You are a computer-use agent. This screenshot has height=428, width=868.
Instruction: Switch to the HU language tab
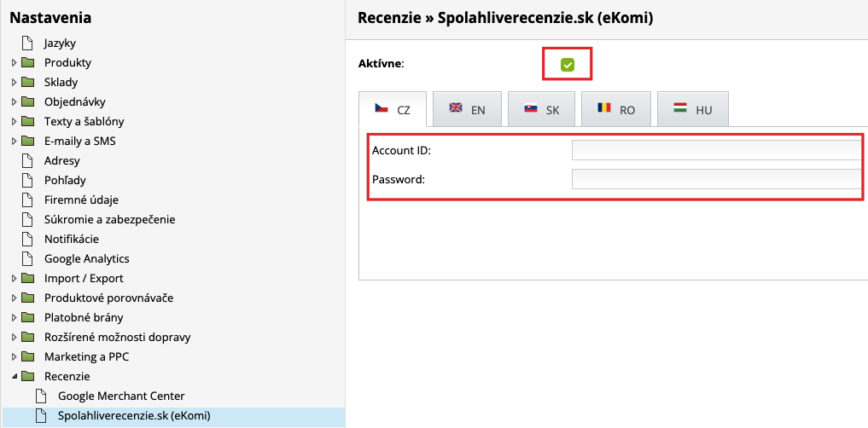coord(692,109)
